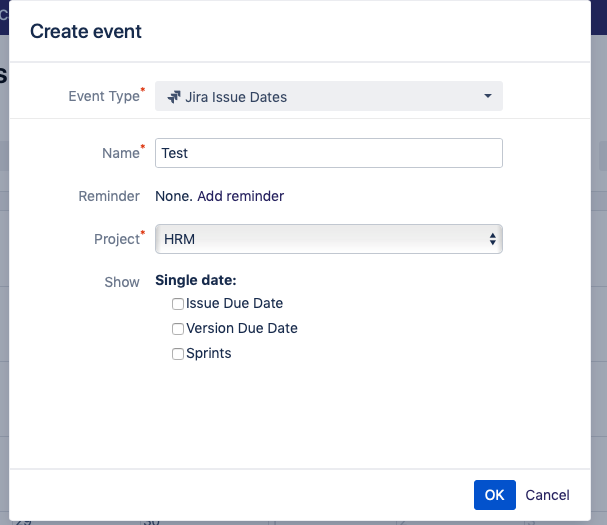Click the "Reminder" field label

click(109, 196)
